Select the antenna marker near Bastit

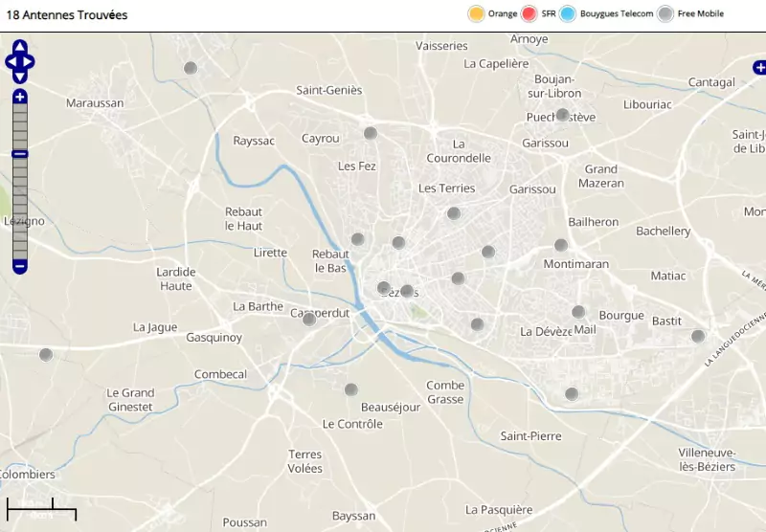[x=698, y=336]
